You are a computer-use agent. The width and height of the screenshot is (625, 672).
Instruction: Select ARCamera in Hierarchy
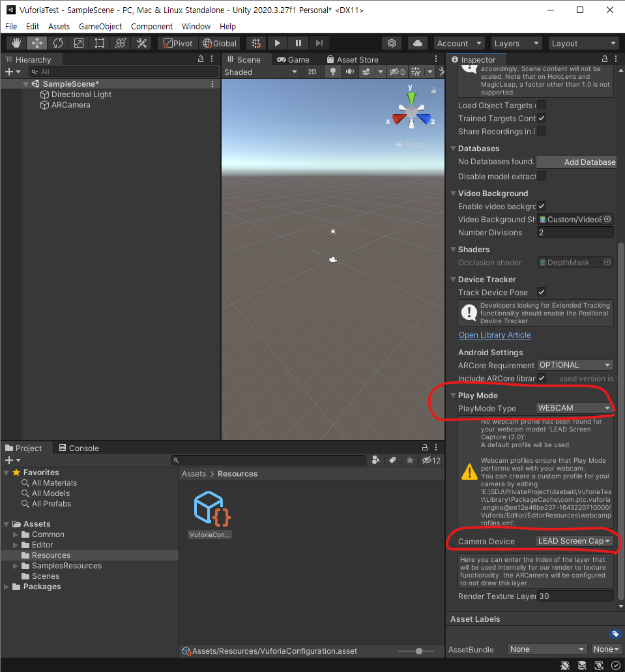(x=71, y=104)
